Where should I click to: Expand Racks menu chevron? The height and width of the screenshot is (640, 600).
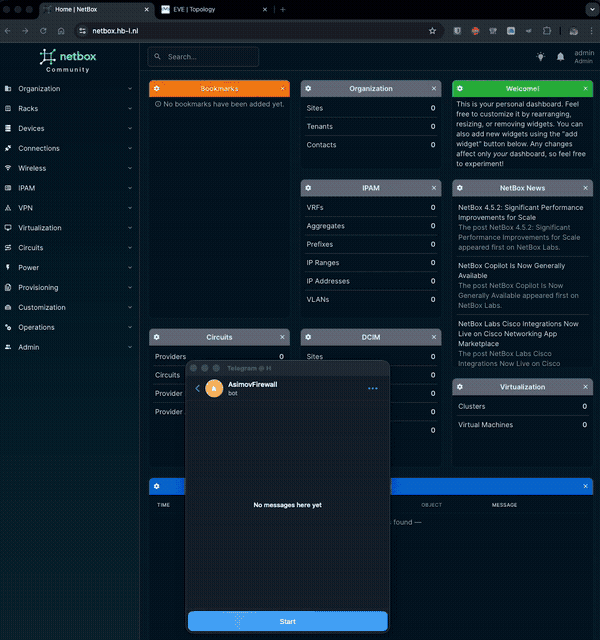[130, 109]
